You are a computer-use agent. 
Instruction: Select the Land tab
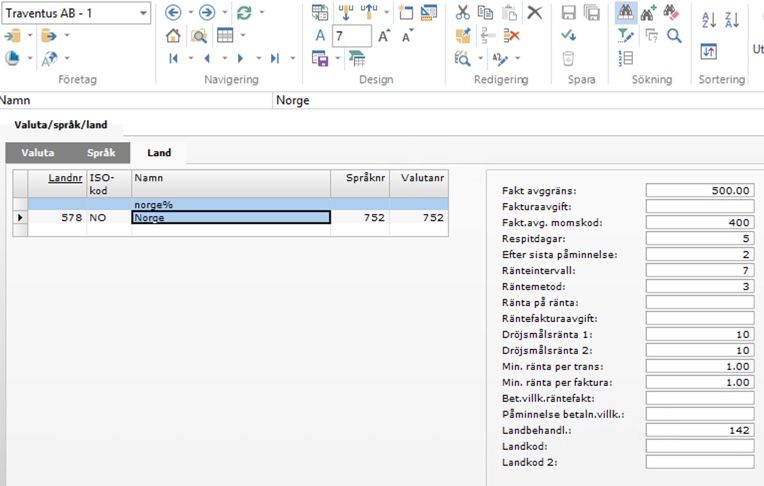159,153
